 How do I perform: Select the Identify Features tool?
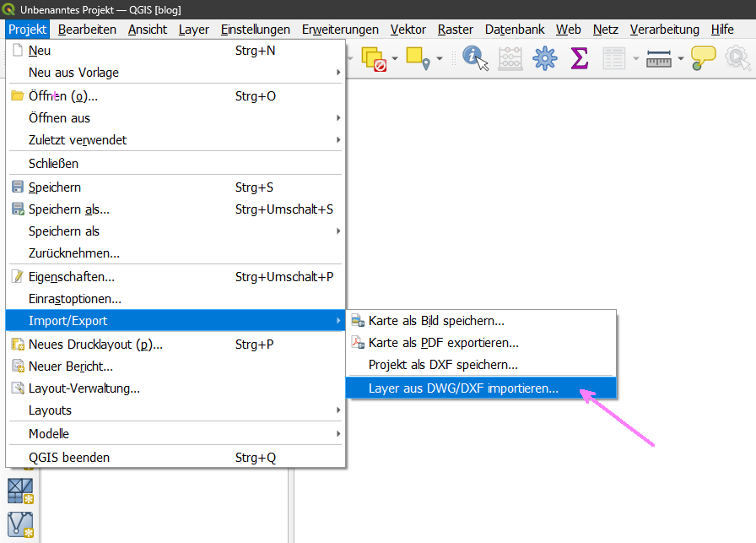coord(474,57)
